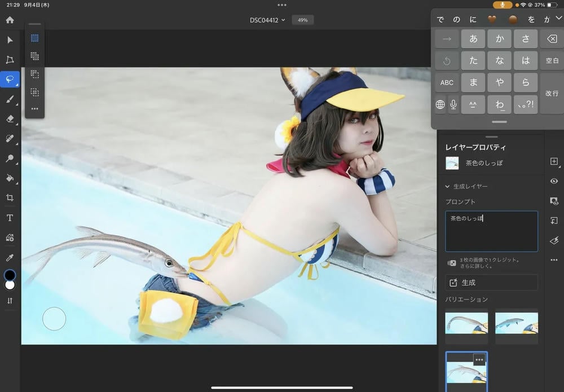
Task: Enable the subtract-from-selection mode
Action: 34,74
